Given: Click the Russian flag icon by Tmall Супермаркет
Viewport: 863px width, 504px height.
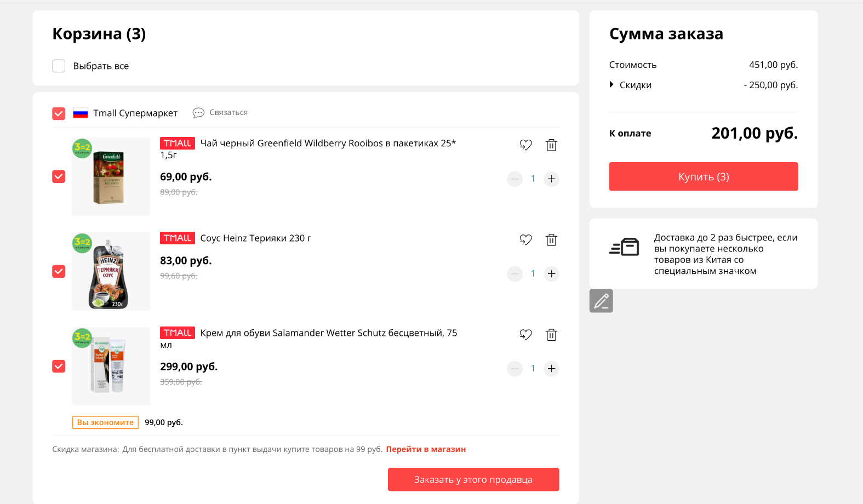Looking at the screenshot, I should point(81,113).
